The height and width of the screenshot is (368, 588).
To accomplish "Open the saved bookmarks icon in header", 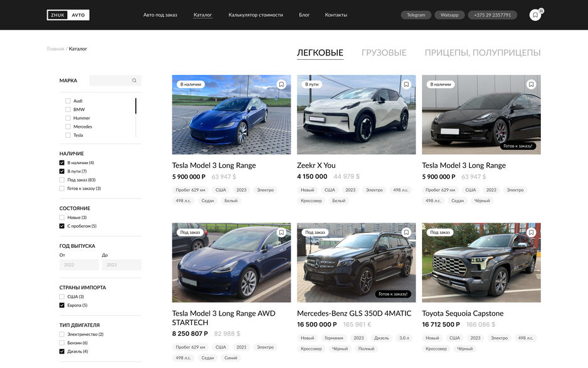I will [535, 15].
